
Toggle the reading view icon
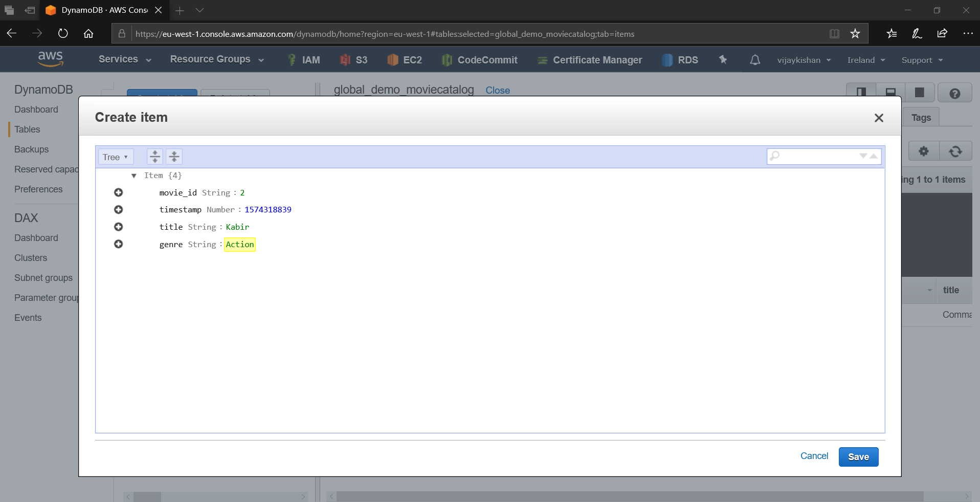click(x=834, y=34)
